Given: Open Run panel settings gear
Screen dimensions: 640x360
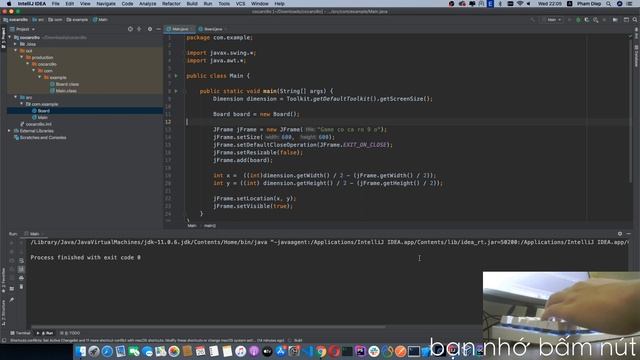Looking at the screenshot, I should coord(620,234).
